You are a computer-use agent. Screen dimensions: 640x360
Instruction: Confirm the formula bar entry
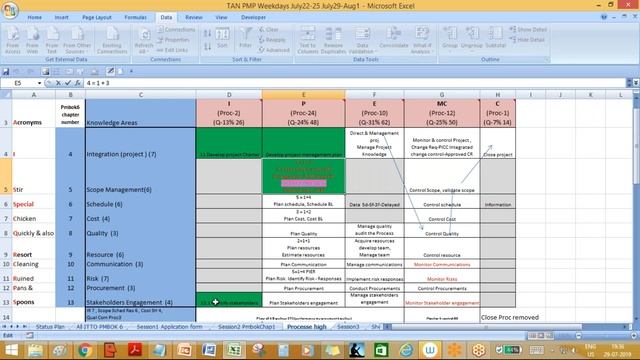tap(68, 83)
